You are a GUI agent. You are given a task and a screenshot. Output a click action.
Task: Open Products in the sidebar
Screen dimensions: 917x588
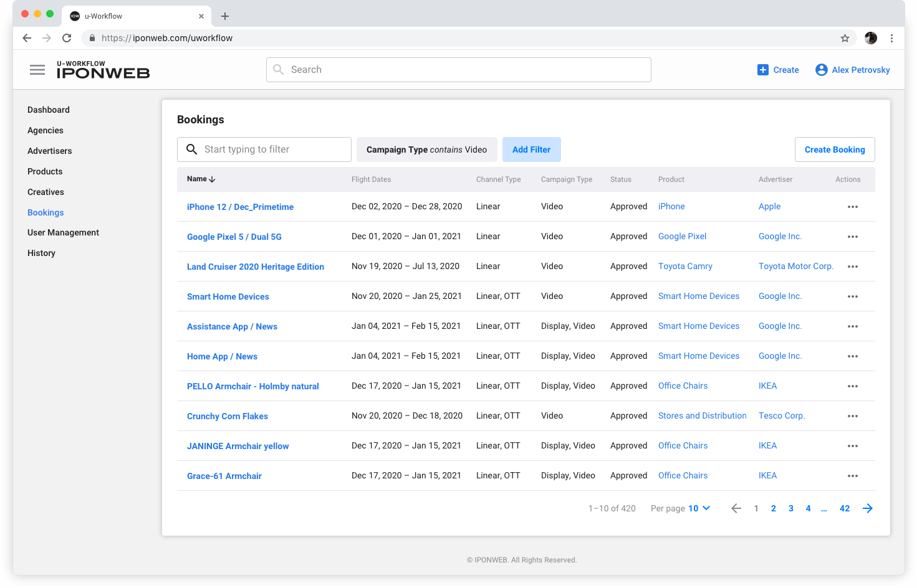tap(45, 171)
